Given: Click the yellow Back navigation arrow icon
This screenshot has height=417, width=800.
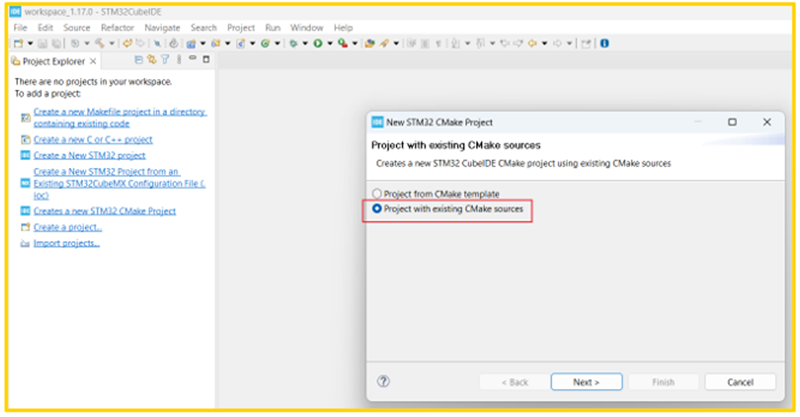Looking at the screenshot, I should tap(532, 43).
